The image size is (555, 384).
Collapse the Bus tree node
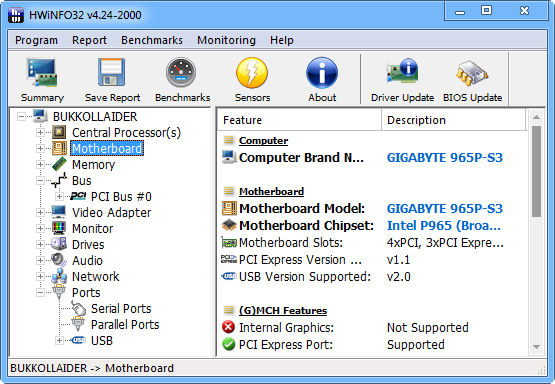40,180
